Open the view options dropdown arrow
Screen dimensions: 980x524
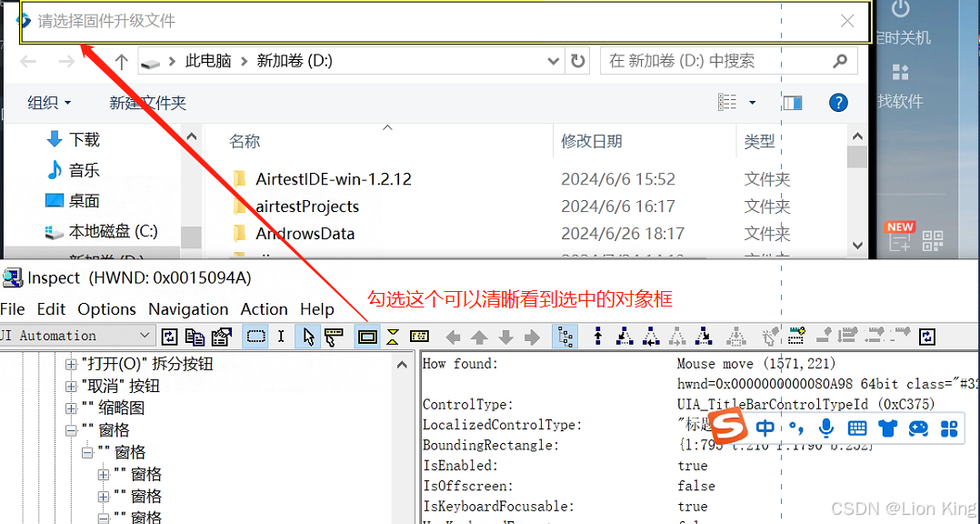pyautogui.click(x=753, y=103)
